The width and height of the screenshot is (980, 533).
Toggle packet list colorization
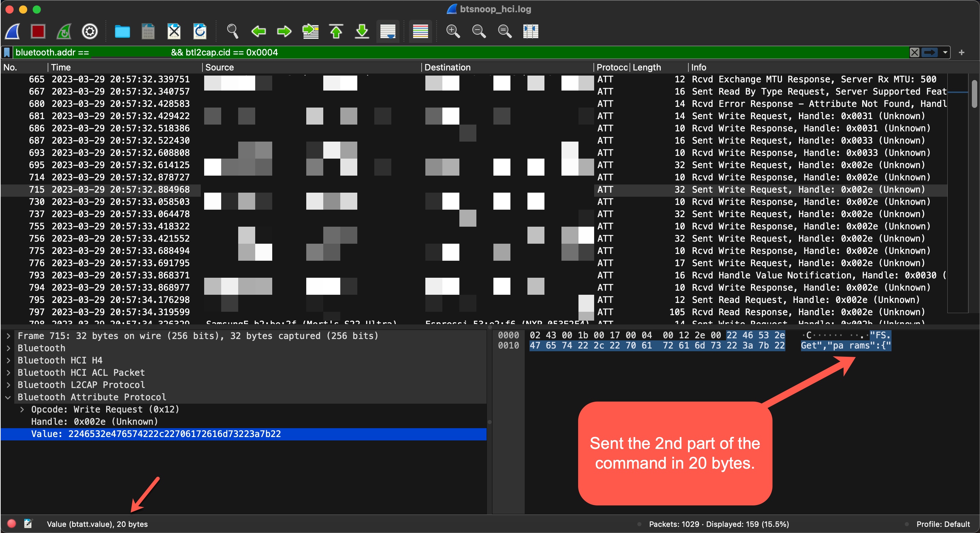click(x=420, y=31)
